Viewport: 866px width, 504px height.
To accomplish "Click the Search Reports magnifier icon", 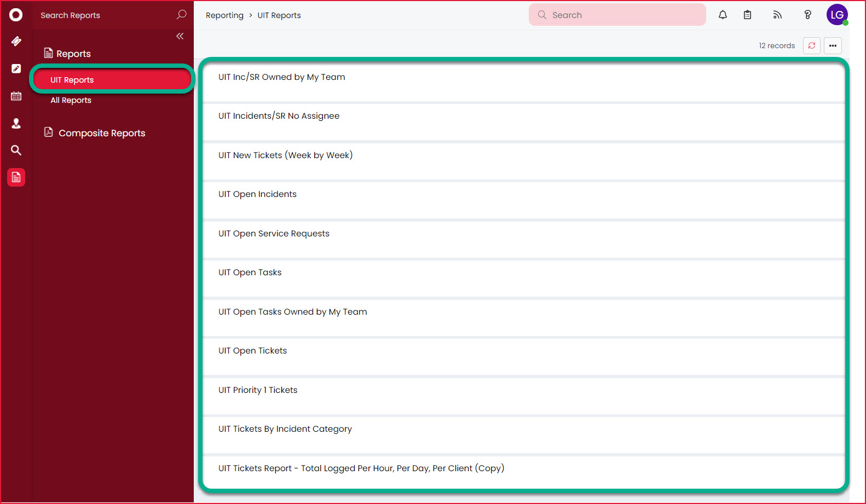I will tap(181, 15).
